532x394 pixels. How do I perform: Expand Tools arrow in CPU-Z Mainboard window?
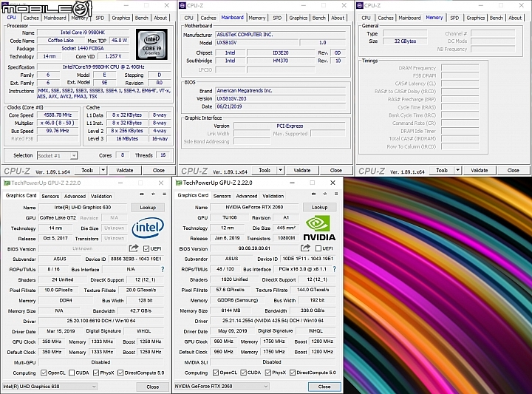click(x=281, y=170)
